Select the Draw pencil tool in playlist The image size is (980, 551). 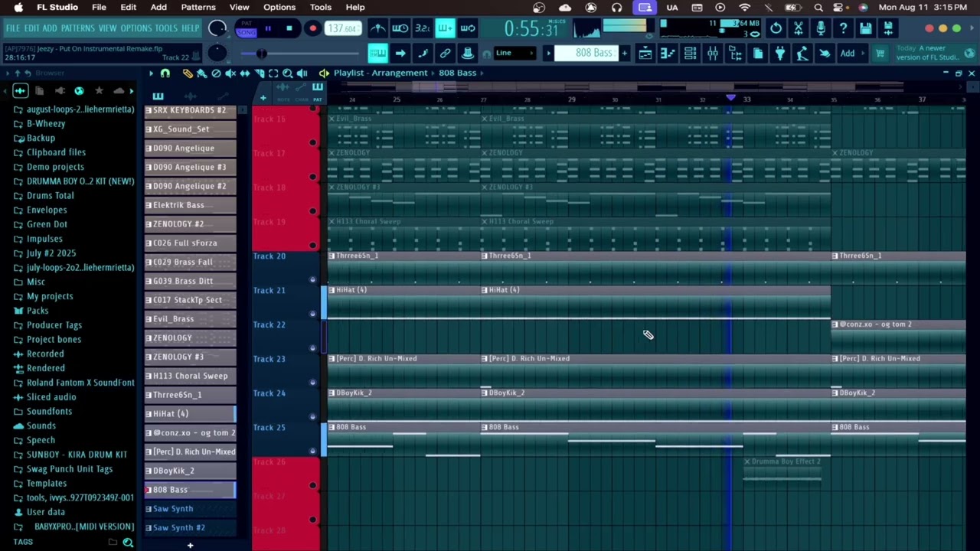[188, 73]
